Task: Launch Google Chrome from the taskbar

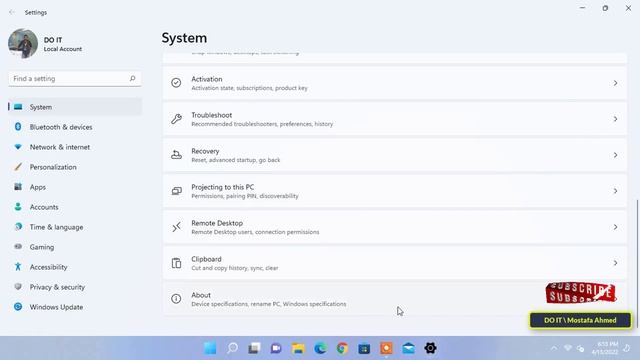Action: [342, 348]
